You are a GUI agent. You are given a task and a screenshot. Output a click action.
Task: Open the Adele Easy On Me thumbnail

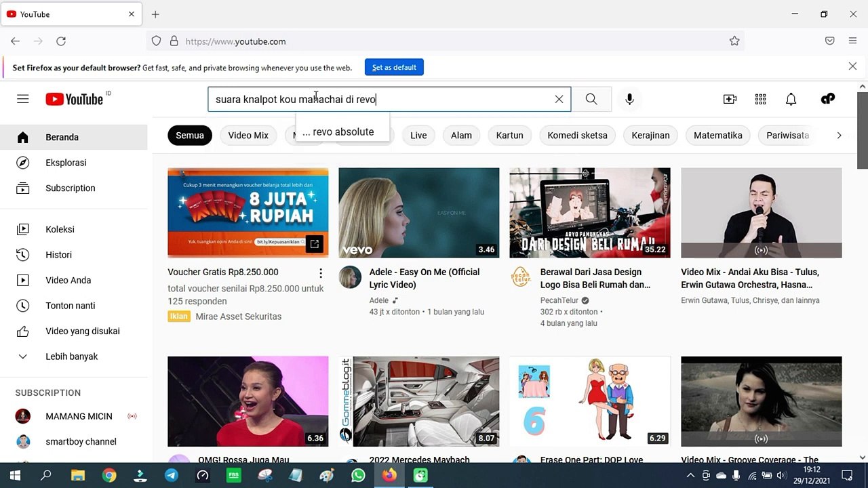click(419, 213)
